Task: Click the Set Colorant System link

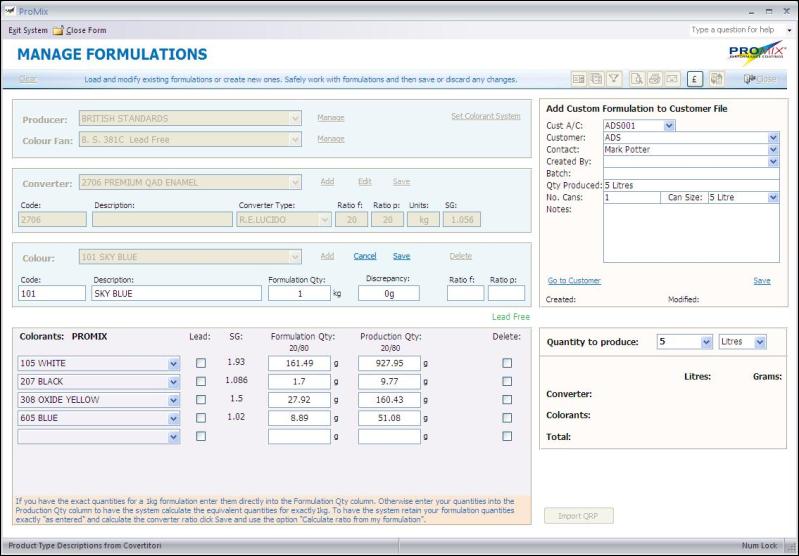Action: [485, 117]
